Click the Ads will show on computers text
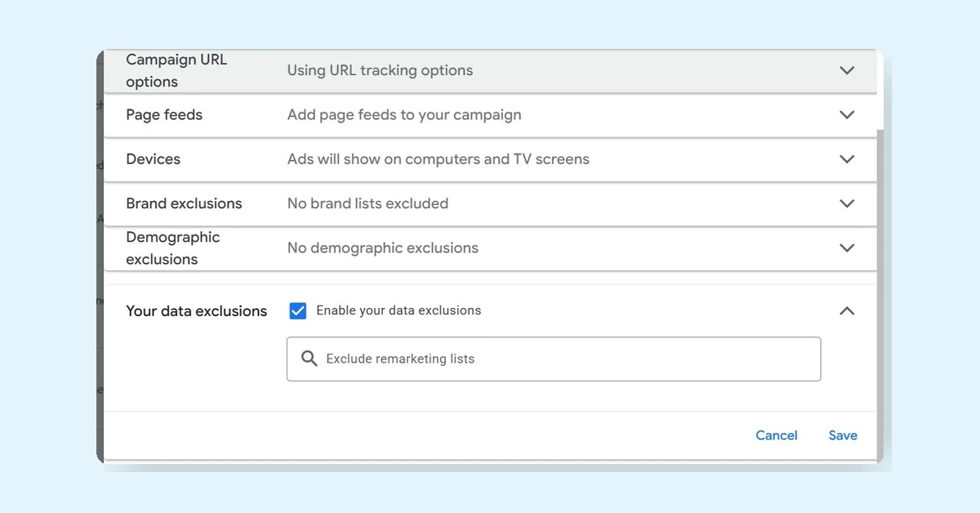This screenshot has width=980, height=513. (x=438, y=158)
